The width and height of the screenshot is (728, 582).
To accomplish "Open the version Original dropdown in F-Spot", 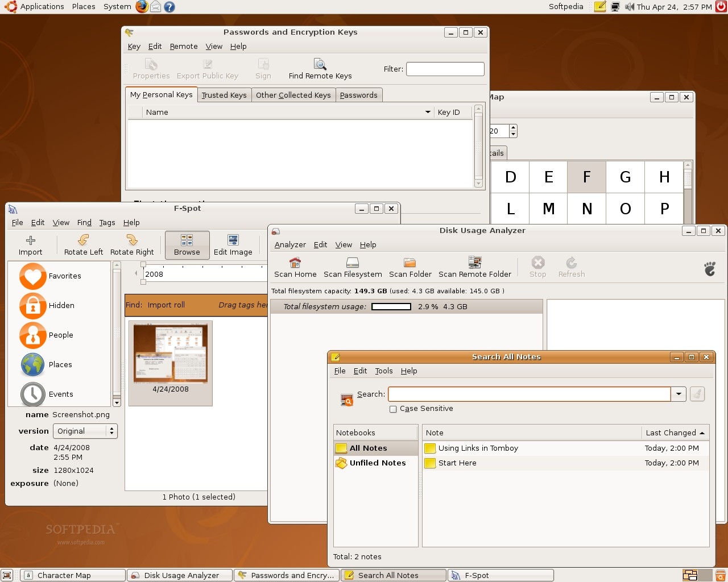I will coord(85,431).
